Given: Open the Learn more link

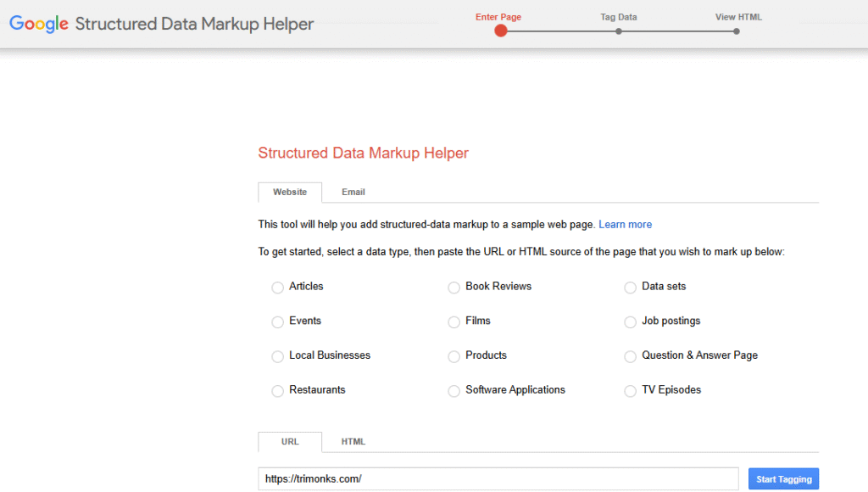Looking at the screenshot, I should pos(625,225).
